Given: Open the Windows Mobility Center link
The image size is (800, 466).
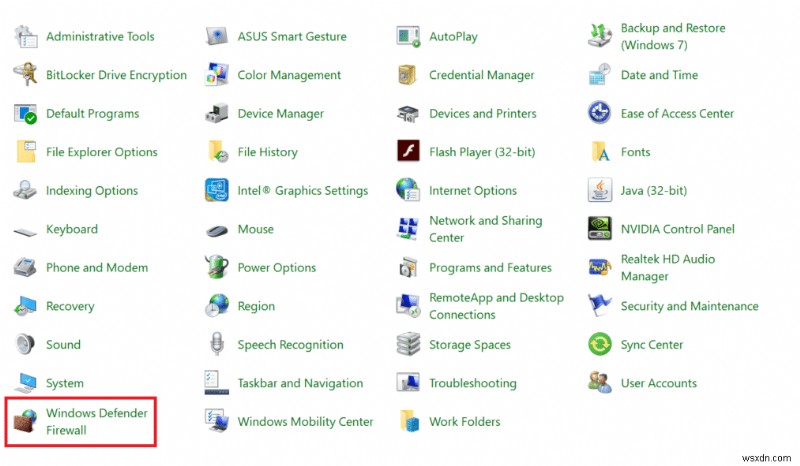Looking at the screenshot, I should [305, 422].
